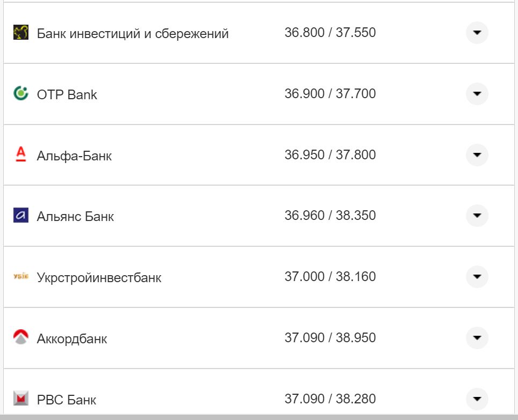Click the green OTP Bank logo
Viewport: 518px width, 420px height.
click(20, 94)
